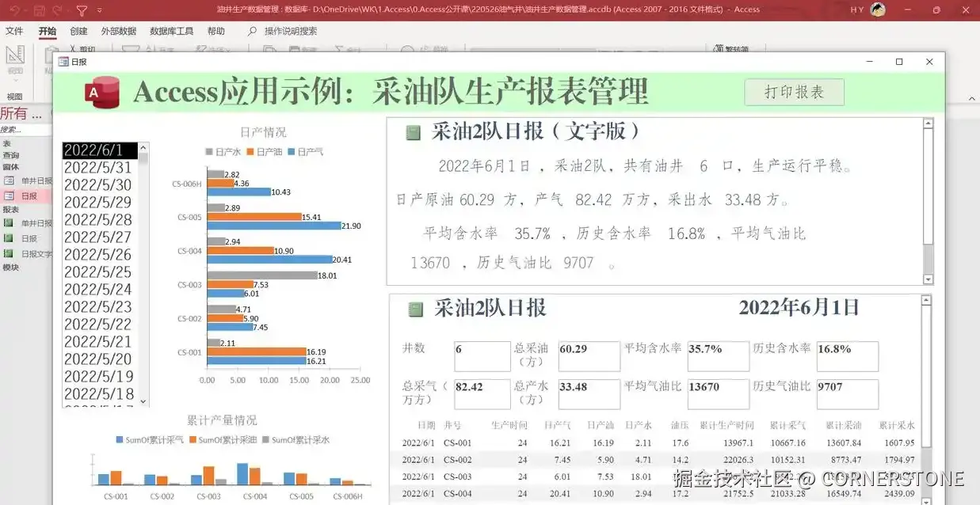Click the date list scroll-up arrow
The height and width of the screenshot is (505, 980).
[x=143, y=147]
